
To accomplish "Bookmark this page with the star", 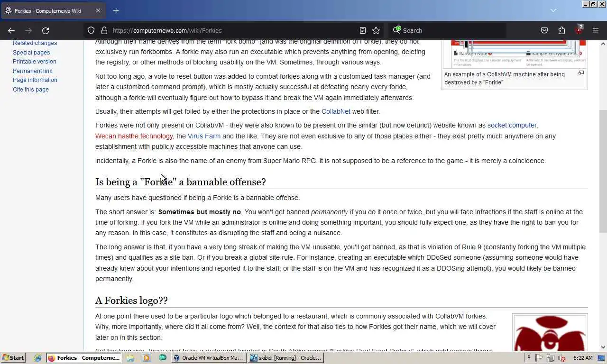I will point(376,30).
